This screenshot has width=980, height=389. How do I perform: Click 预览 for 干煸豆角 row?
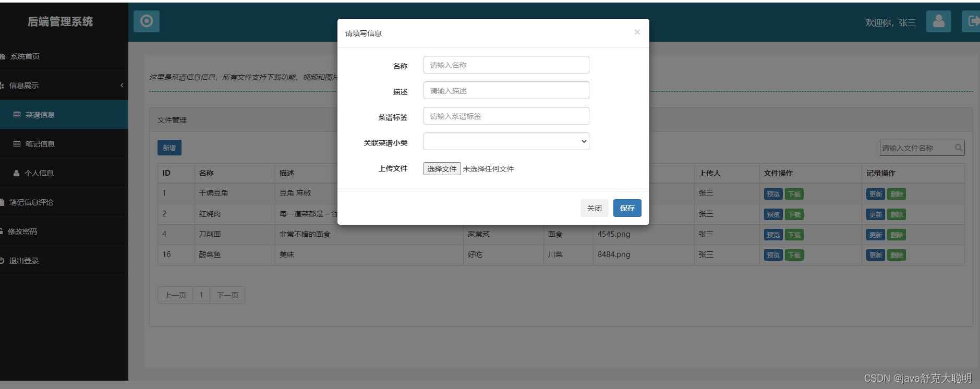[x=773, y=194]
